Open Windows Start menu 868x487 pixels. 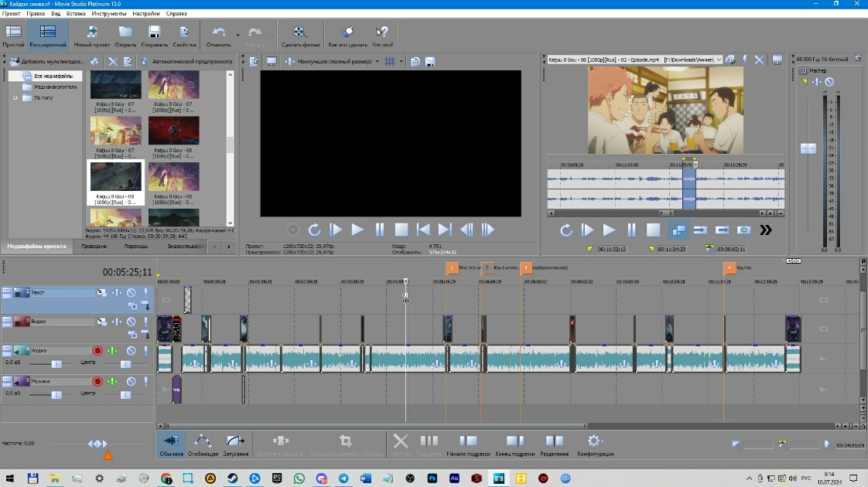coord(10,478)
